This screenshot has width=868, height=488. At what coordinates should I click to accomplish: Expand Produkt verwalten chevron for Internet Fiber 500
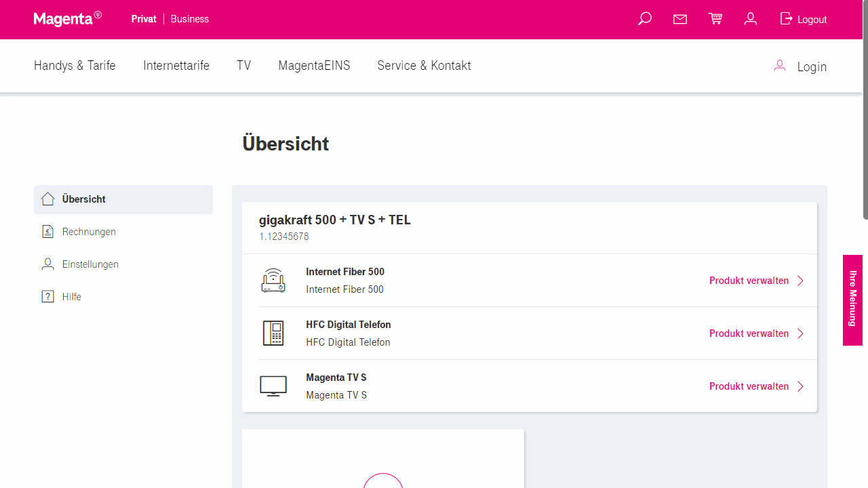800,280
